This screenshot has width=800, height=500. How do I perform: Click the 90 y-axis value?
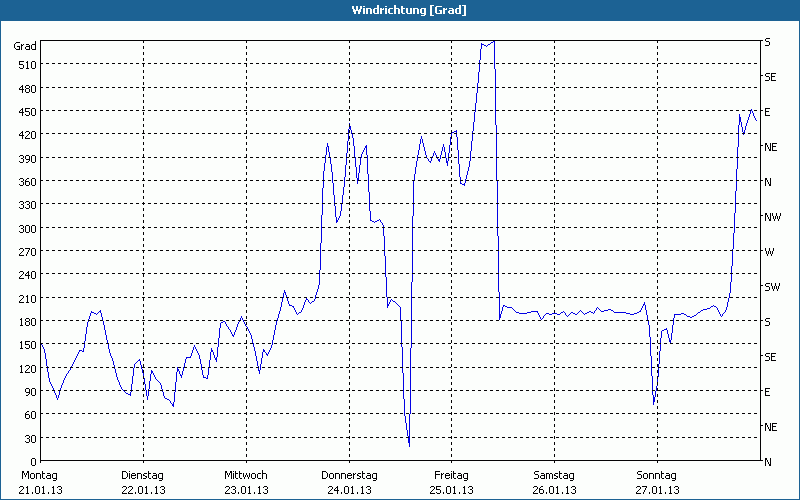31,392
